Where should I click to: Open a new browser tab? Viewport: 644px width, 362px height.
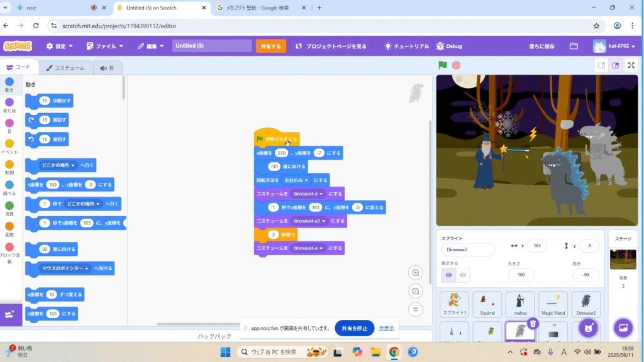click(x=319, y=8)
